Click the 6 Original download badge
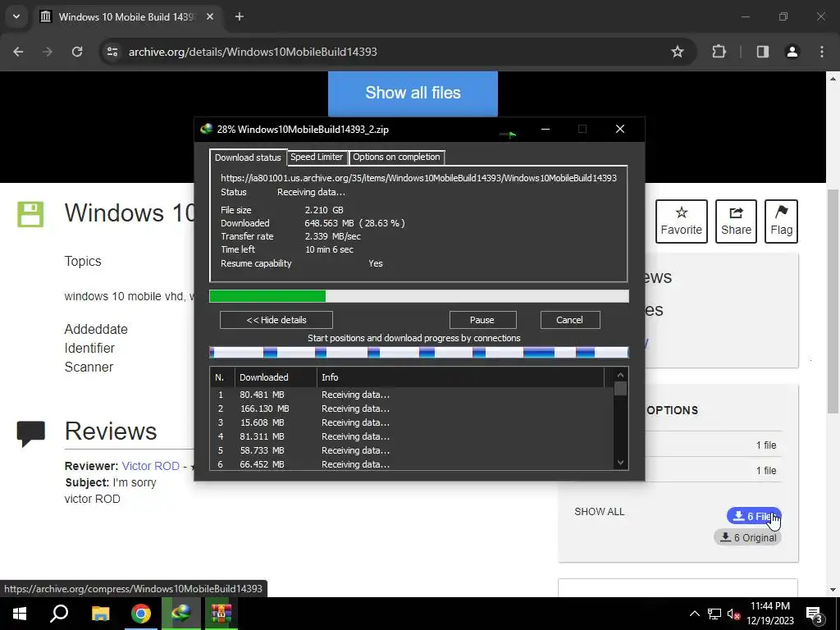Viewport: 840px width, 630px height. point(748,537)
